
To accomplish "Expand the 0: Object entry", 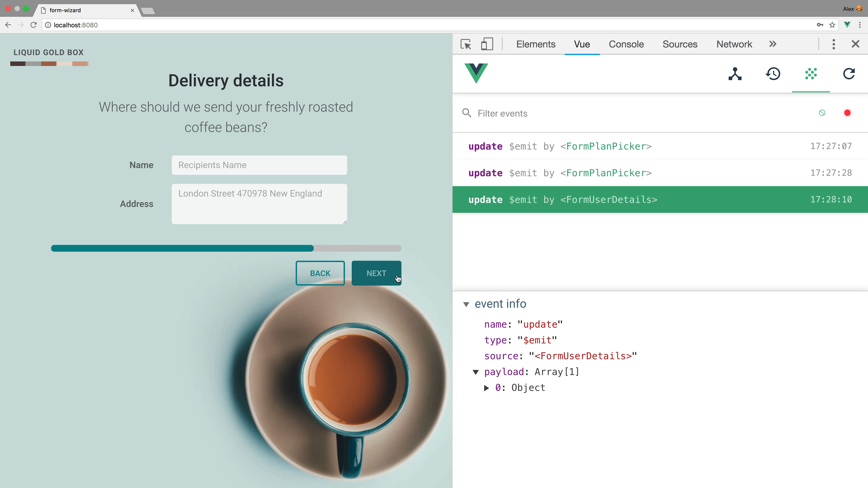I will (x=487, y=388).
